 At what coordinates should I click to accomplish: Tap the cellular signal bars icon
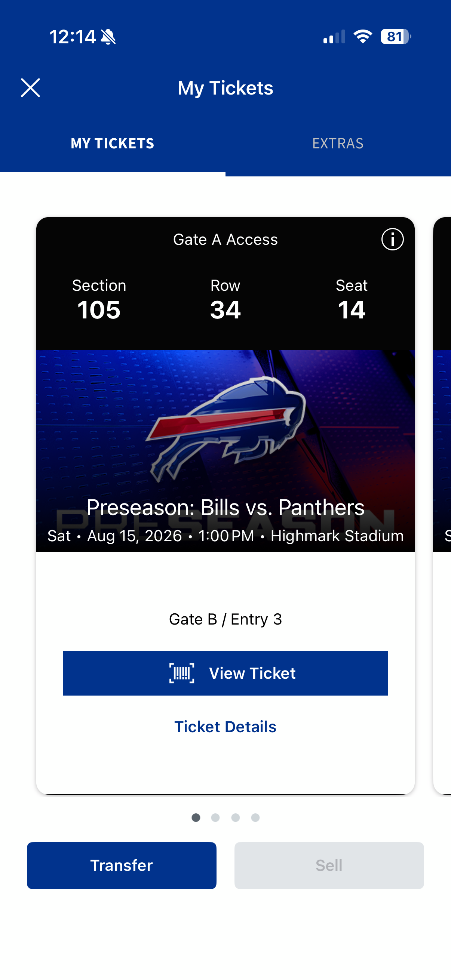coord(334,37)
